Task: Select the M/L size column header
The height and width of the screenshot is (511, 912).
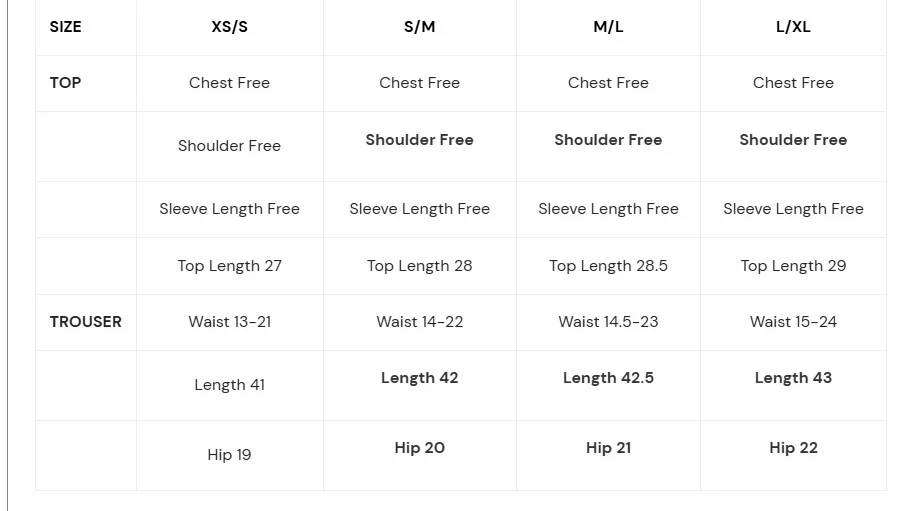Action: pyautogui.click(x=608, y=27)
